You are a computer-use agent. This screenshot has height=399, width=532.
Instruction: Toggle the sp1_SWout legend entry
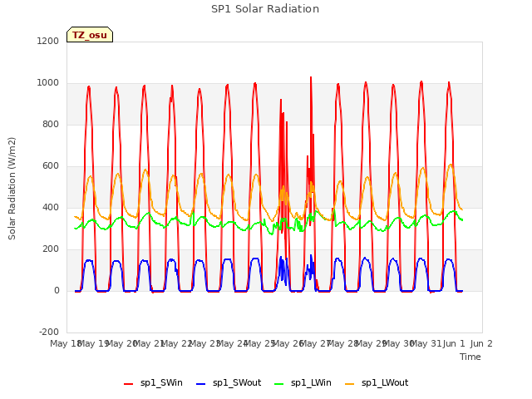[229, 383]
